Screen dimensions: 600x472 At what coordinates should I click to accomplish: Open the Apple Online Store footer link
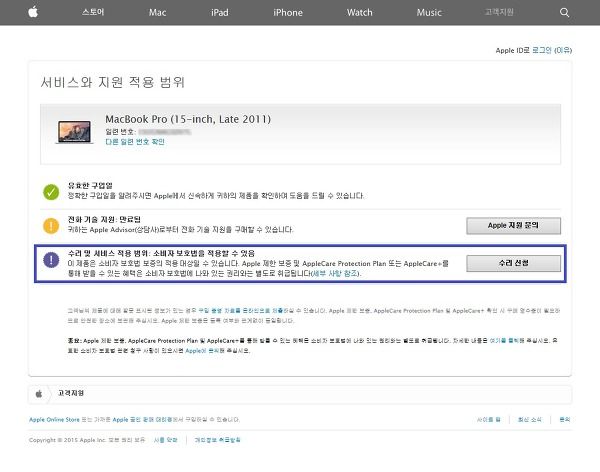pyautogui.click(x=54, y=420)
